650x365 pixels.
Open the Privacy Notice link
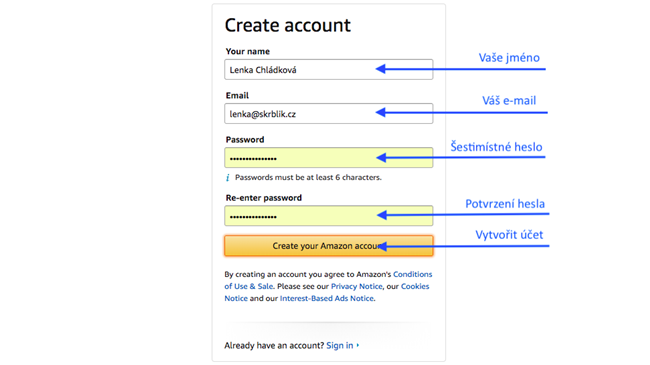(x=357, y=286)
